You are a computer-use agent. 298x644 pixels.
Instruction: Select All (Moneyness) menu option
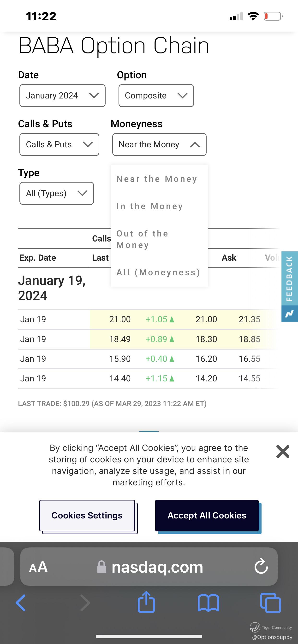tap(158, 272)
